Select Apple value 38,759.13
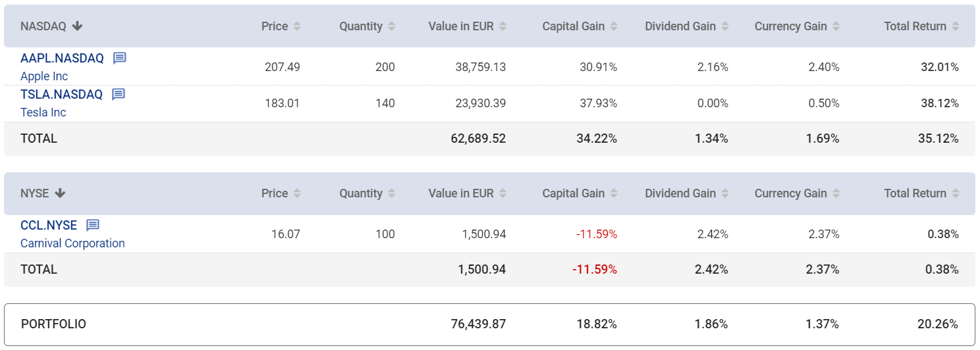Screen dimensions: 980x350 (x=481, y=67)
